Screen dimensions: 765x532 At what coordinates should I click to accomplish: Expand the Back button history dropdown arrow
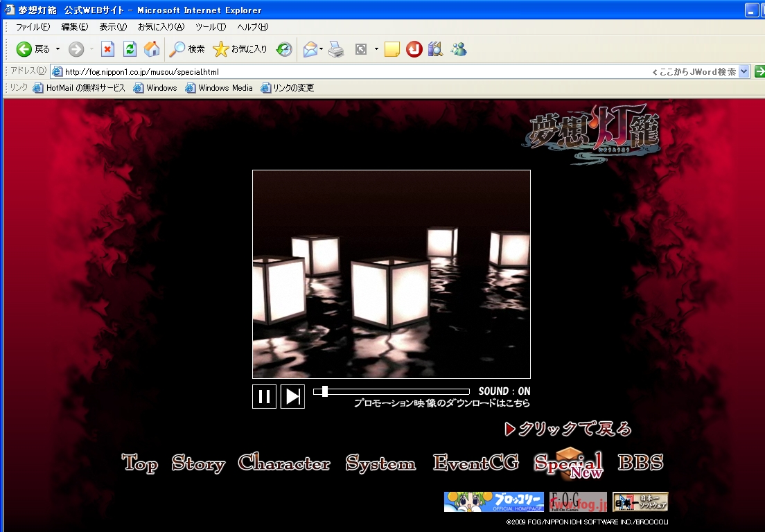(58, 49)
